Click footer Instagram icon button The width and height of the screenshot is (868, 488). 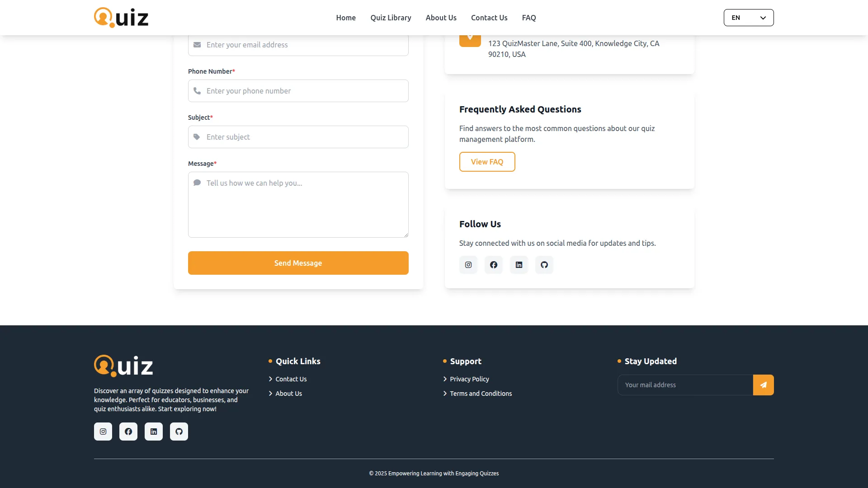pos(103,432)
